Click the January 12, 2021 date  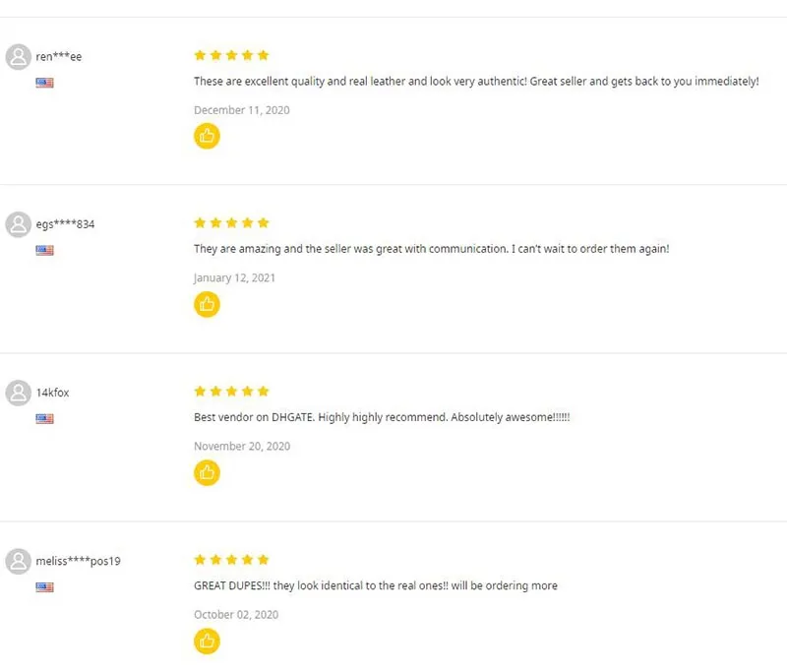(x=234, y=278)
